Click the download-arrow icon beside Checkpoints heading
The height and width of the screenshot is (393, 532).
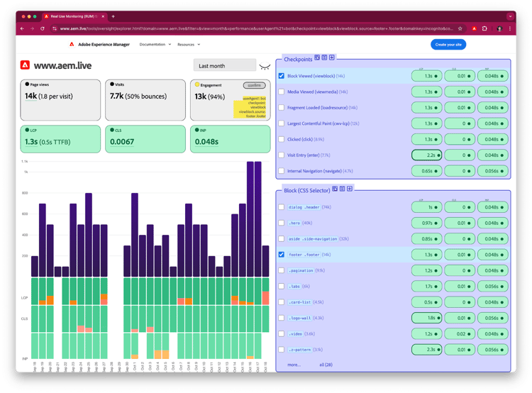click(332, 57)
